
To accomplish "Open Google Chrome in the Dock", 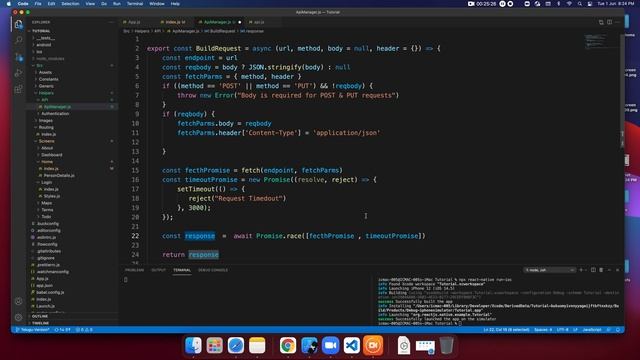I will (288, 345).
